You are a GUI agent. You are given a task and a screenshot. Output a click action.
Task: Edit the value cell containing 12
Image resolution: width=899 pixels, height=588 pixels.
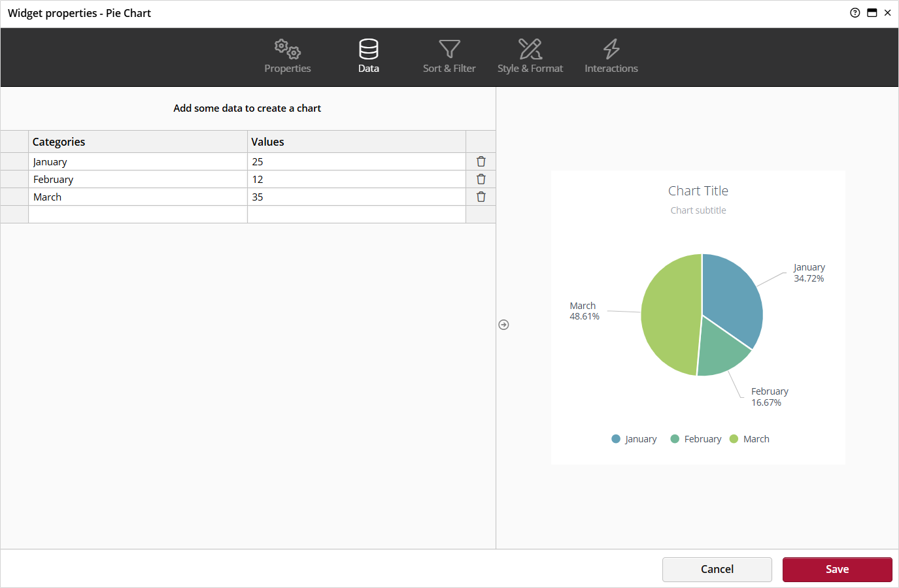(356, 179)
